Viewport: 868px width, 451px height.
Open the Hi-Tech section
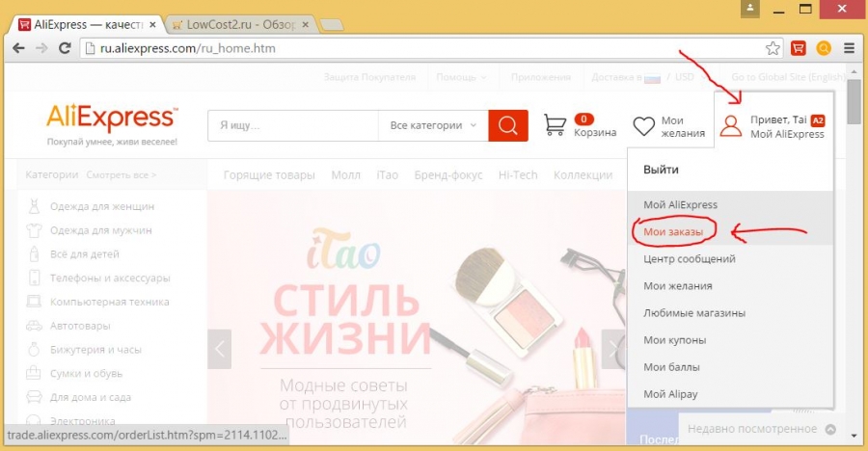coord(518,175)
